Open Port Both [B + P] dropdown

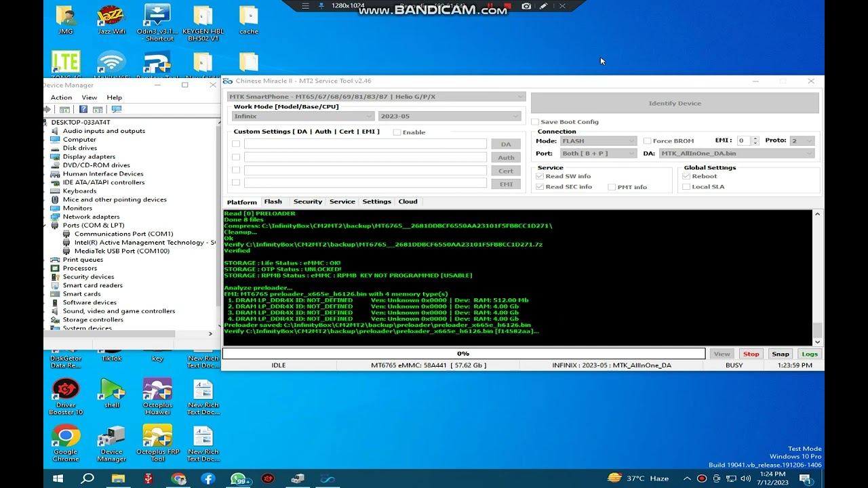(599, 153)
